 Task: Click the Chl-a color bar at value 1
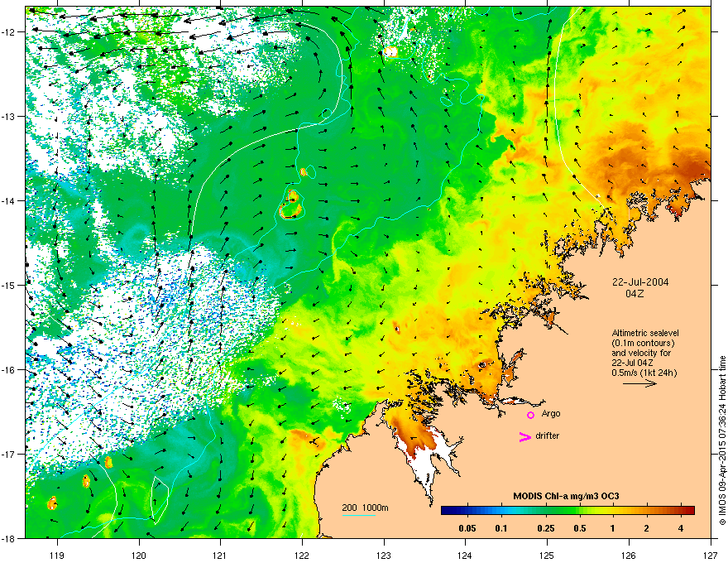[x=613, y=510]
